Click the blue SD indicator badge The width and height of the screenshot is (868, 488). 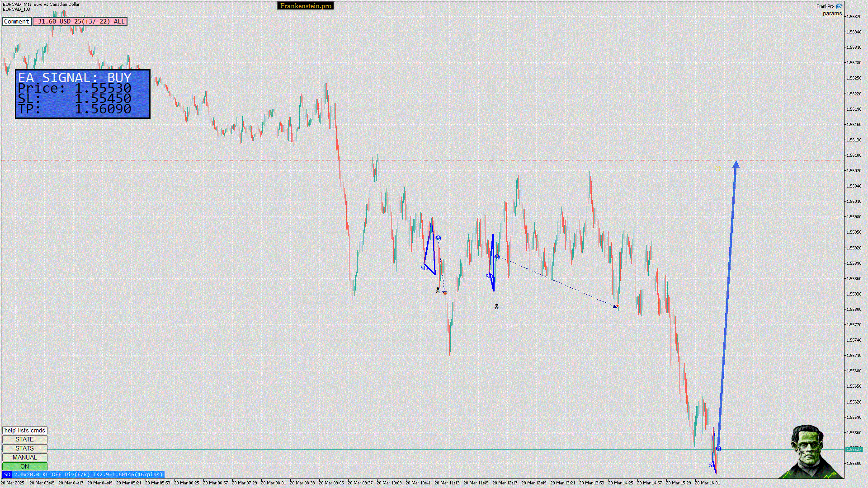pyautogui.click(x=7, y=474)
